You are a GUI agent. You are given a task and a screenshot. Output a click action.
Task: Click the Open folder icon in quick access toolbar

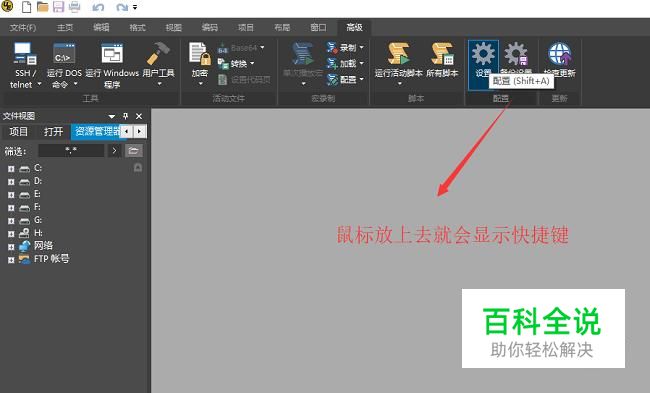(x=42, y=7)
